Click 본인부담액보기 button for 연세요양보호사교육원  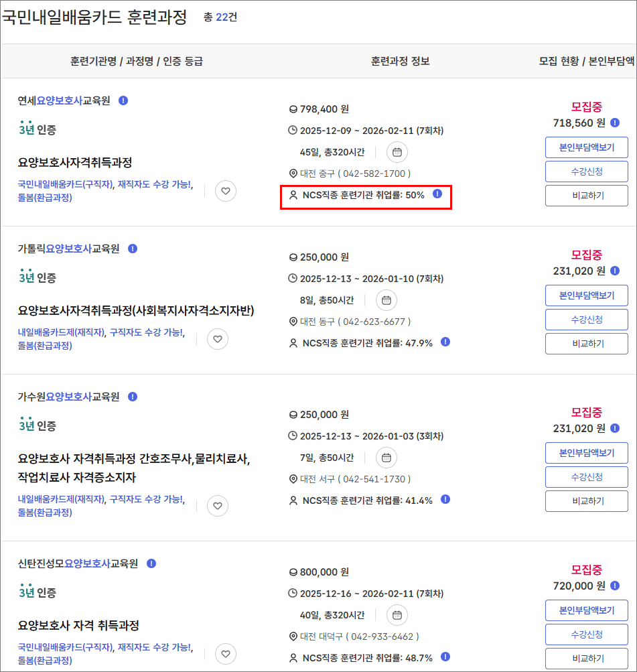point(587,147)
